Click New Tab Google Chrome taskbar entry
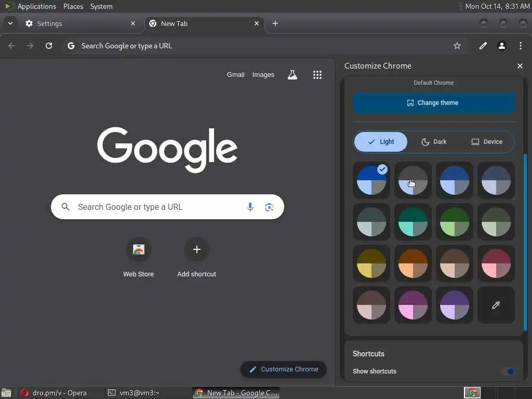532x399 pixels. click(x=236, y=393)
